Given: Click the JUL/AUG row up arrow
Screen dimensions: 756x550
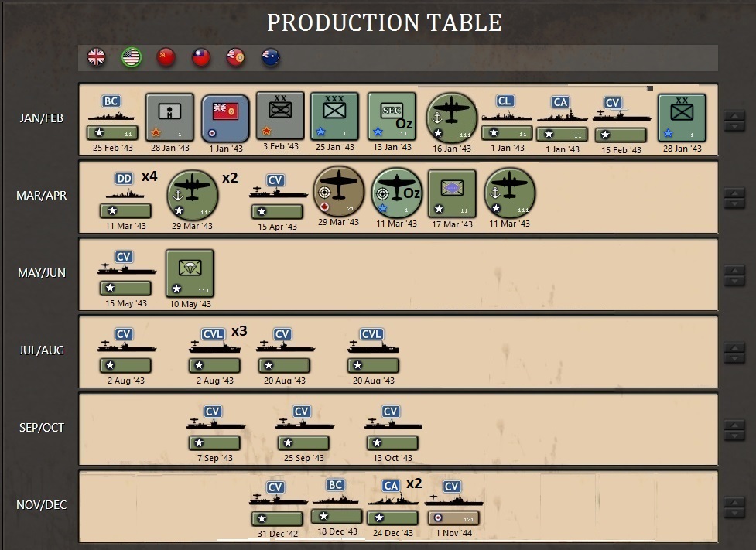Looking at the screenshot, I should click(x=734, y=348).
